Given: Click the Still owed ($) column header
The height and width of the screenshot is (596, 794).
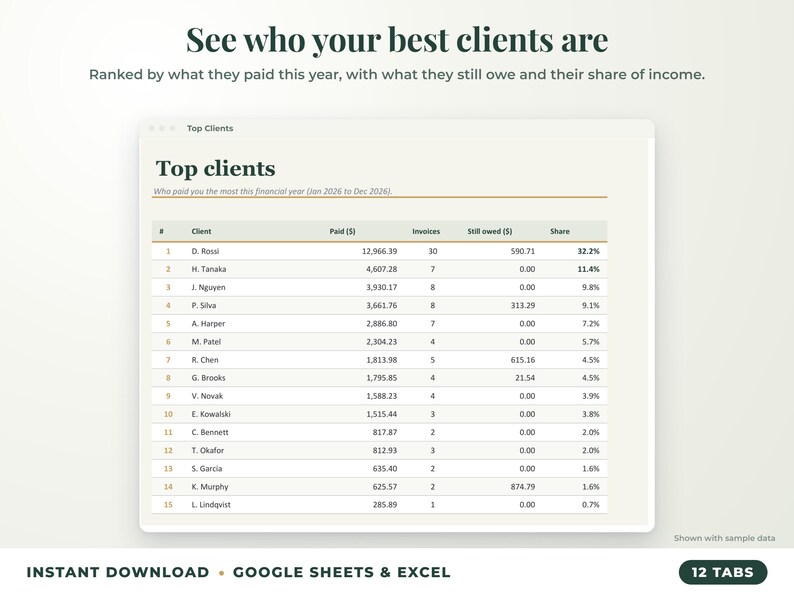Looking at the screenshot, I should pos(490,231).
